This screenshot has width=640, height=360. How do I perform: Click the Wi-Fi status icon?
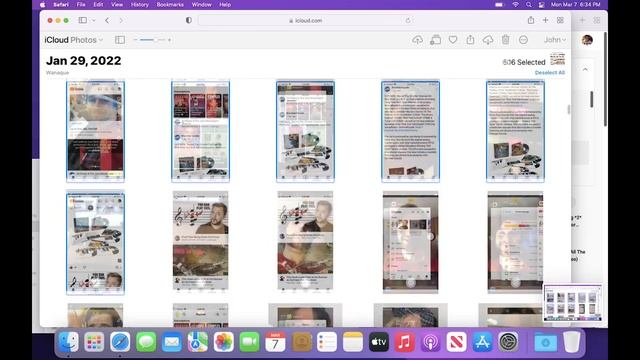pyautogui.click(x=516, y=4)
